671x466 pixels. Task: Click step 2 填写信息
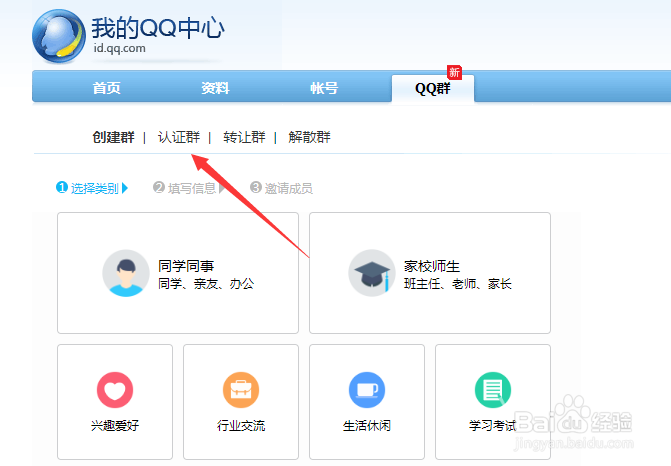(189, 188)
